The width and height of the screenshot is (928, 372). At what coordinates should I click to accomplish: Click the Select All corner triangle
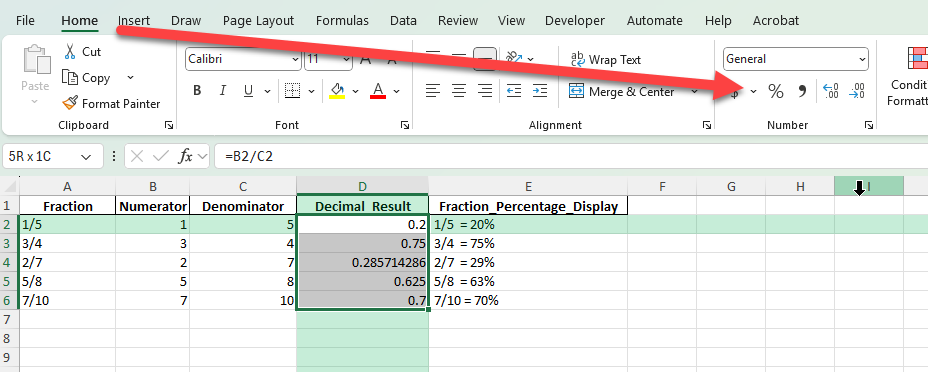[x=9, y=186]
